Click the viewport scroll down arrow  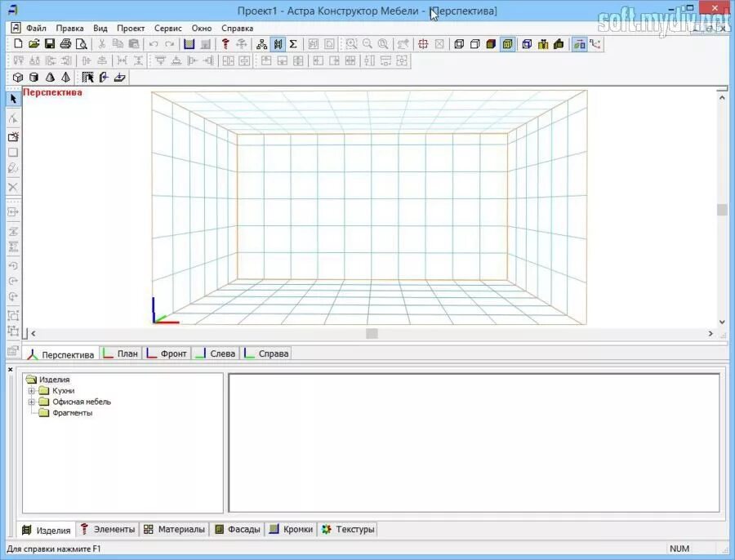(x=722, y=322)
